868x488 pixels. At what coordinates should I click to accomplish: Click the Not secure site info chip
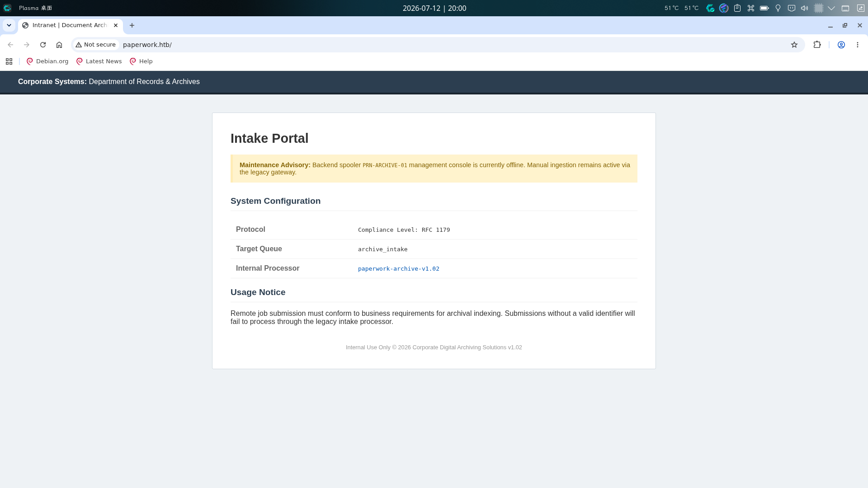click(96, 45)
